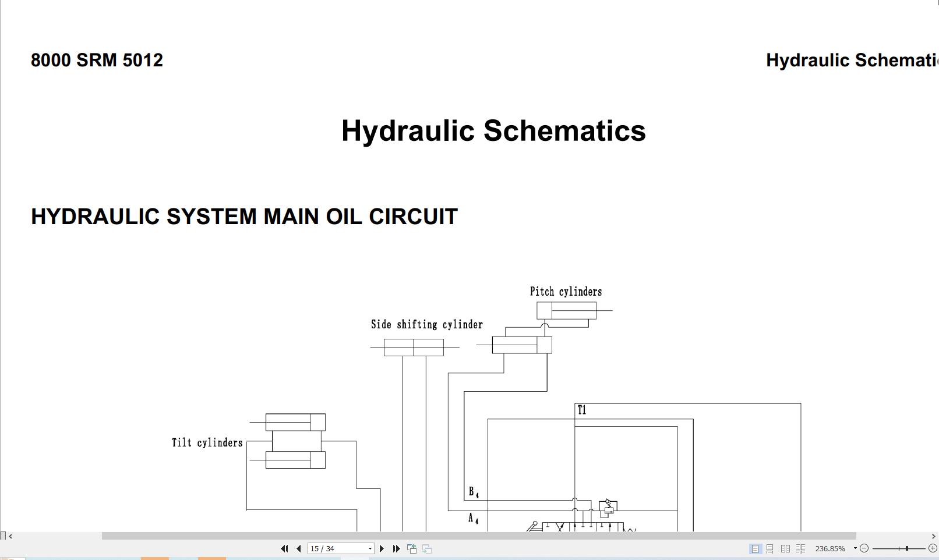
Task: Click the horizontal scrollbar thumb
Action: 479,536
